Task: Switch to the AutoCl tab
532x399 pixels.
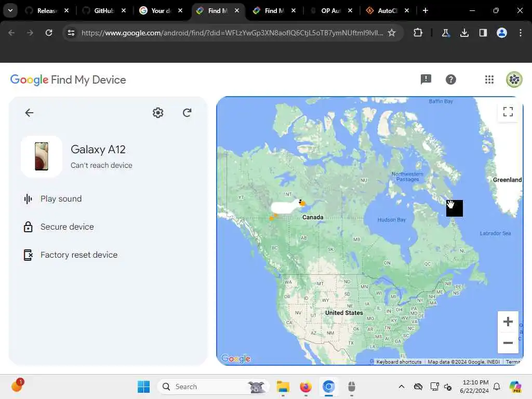Action: [x=388, y=10]
